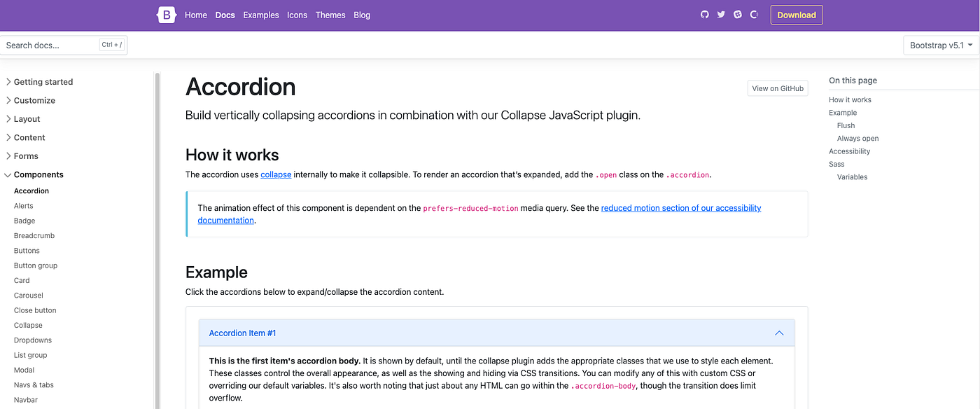Image resolution: width=980 pixels, height=409 pixels.
Task: Follow the collapse link under How it works
Action: point(275,174)
